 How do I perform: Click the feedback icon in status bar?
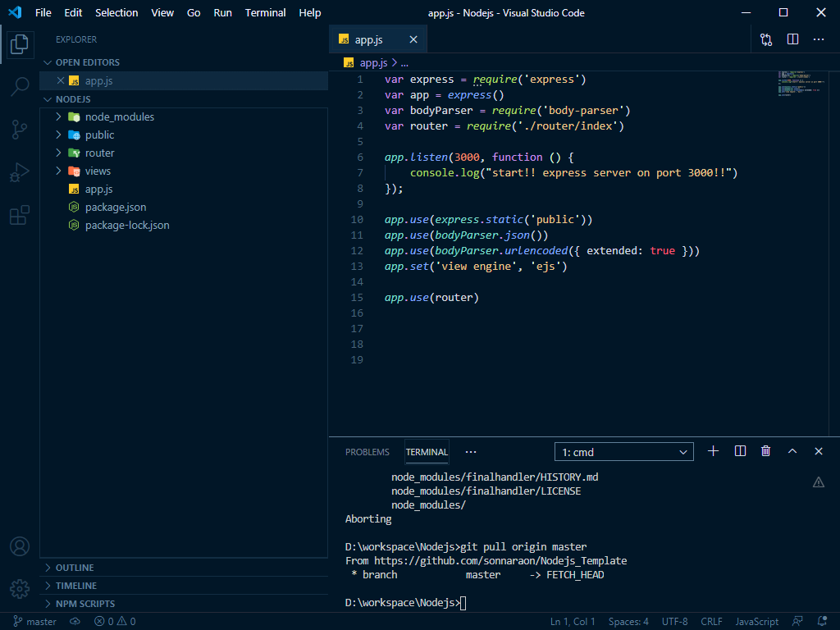797,622
